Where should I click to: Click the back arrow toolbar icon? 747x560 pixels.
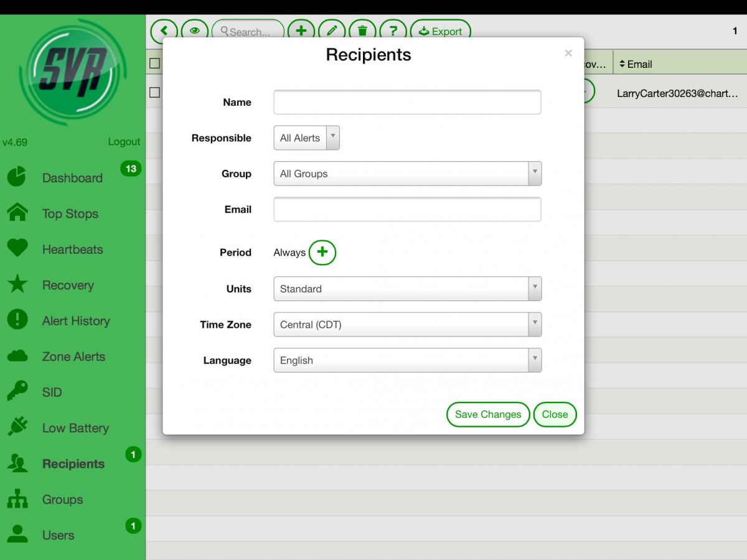pos(164,30)
